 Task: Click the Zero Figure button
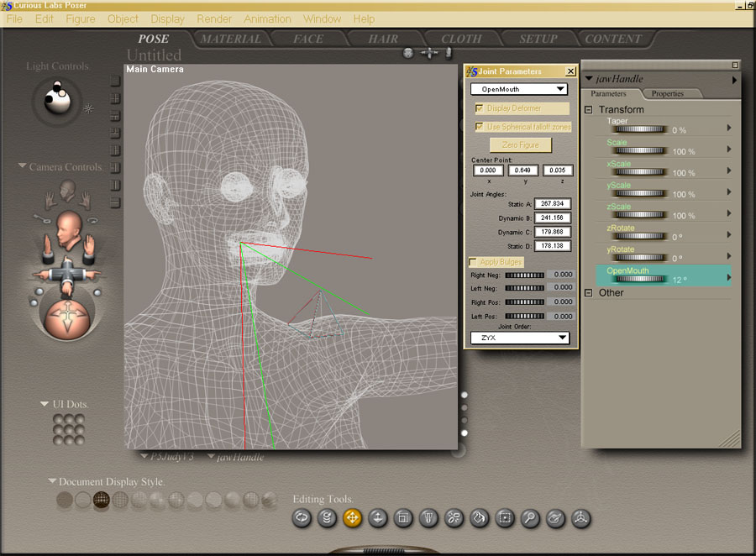point(520,145)
